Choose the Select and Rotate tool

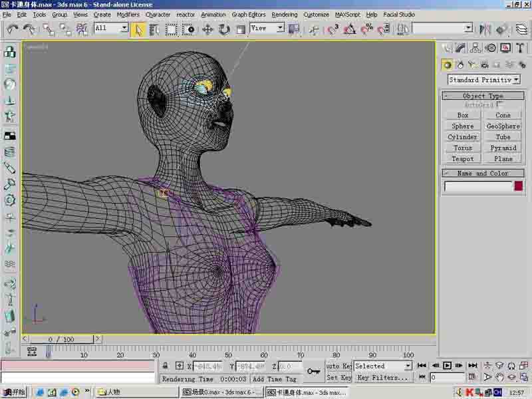tap(224, 29)
